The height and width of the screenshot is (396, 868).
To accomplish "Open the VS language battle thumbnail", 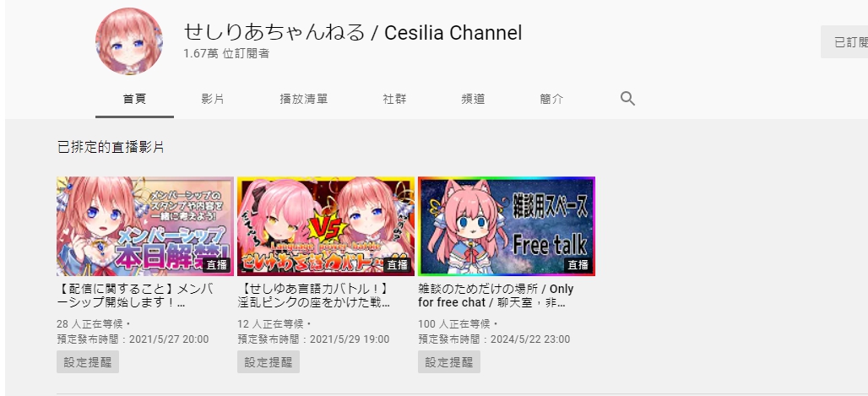I will pos(326,226).
